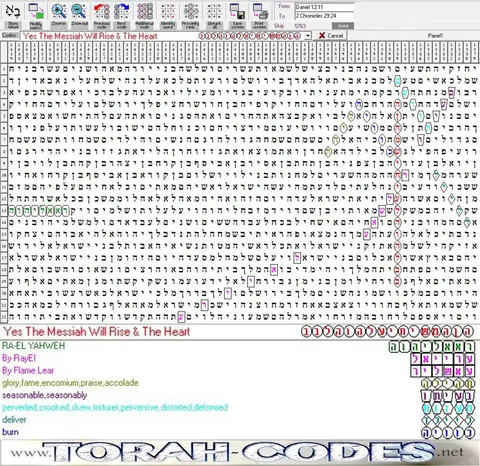
Task: Click red circled Hebrew letters beside bottom Messiah title
Action: (x=387, y=332)
